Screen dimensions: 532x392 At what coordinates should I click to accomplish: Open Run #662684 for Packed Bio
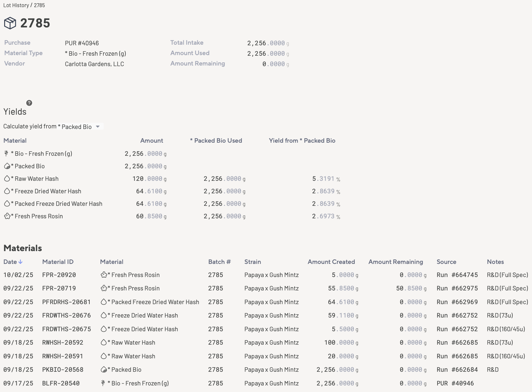tap(457, 370)
